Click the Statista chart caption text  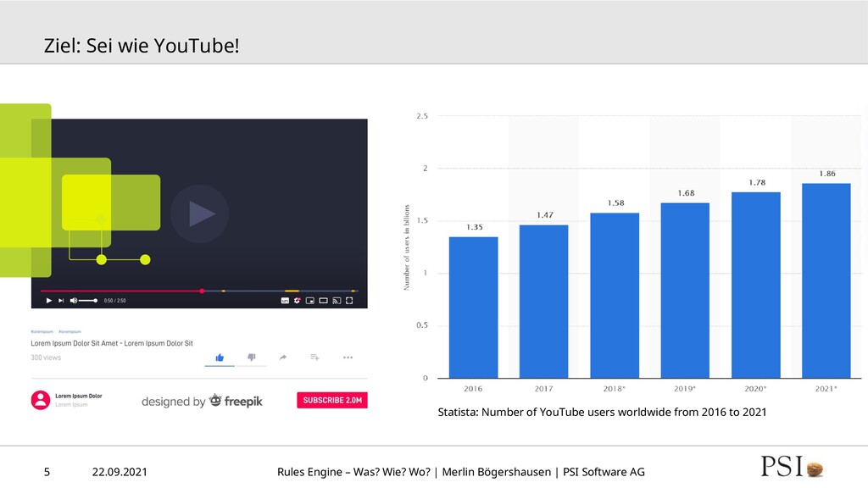pyautogui.click(x=603, y=412)
